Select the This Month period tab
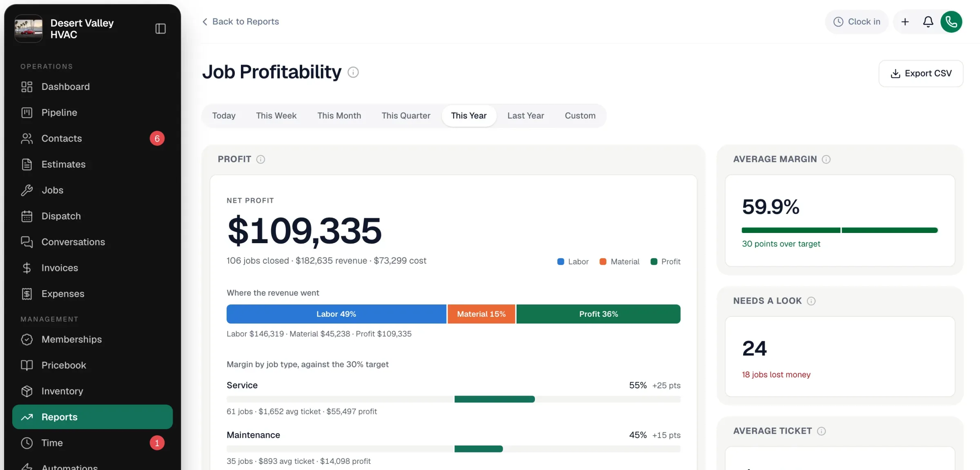The height and width of the screenshot is (470, 980). pos(339,116)
